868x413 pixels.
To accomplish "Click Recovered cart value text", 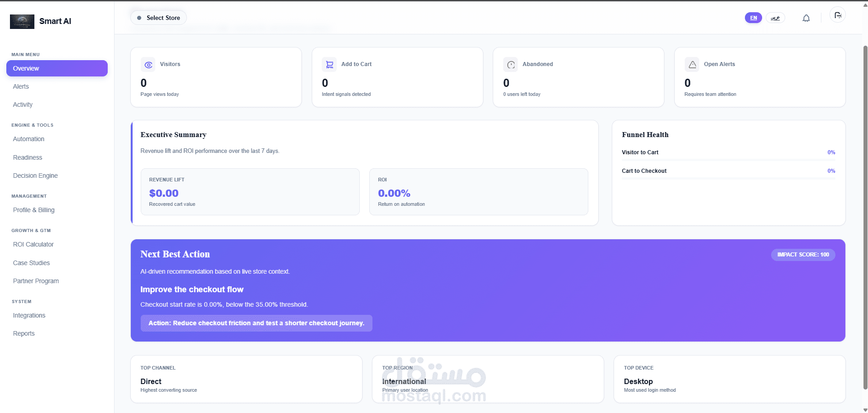I will [x=172, y=204].
